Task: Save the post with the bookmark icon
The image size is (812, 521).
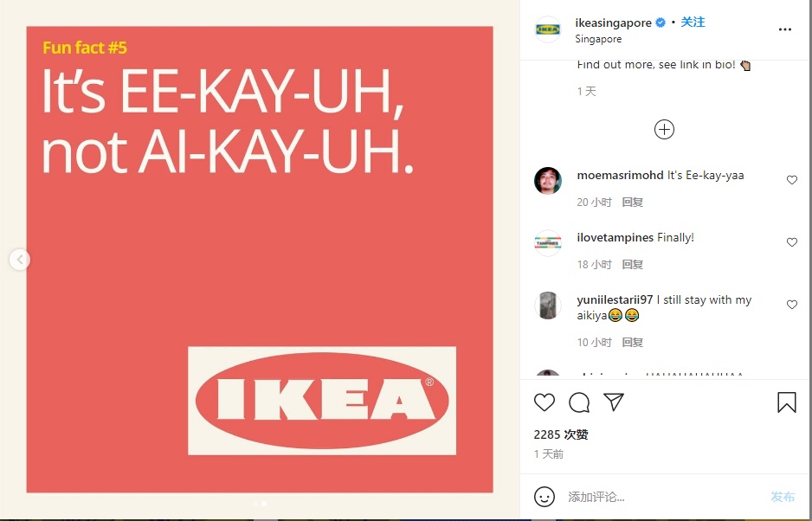Action: [x=785, y=401]
